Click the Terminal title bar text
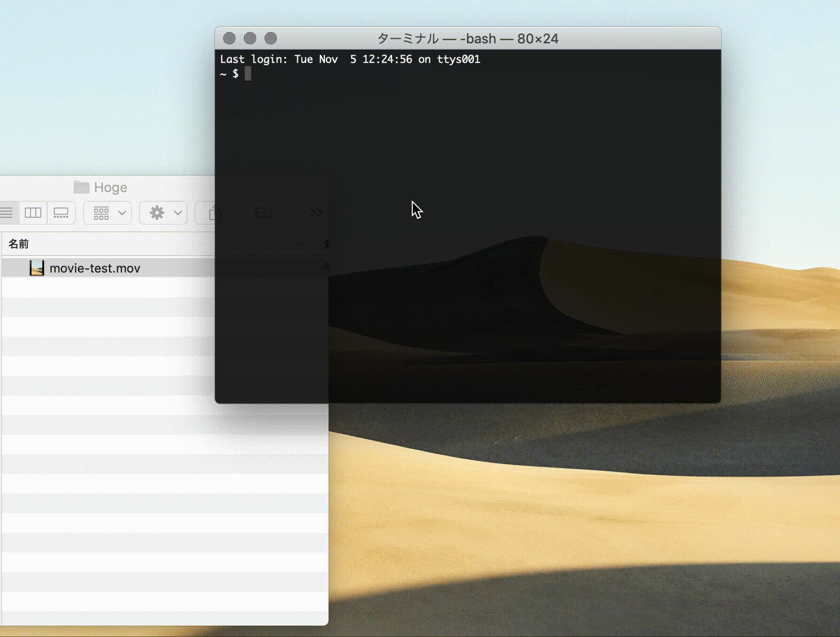Viewport: 840px width, 637px height. click(x=468, y=39)
